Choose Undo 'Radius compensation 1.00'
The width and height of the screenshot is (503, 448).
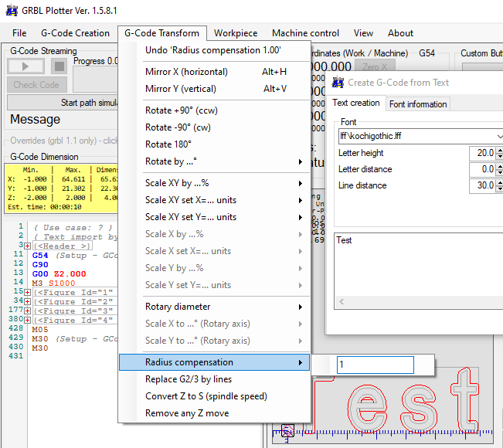214,50
